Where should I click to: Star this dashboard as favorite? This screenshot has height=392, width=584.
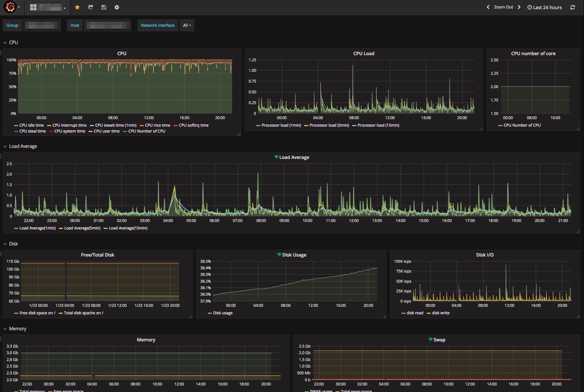77,7
